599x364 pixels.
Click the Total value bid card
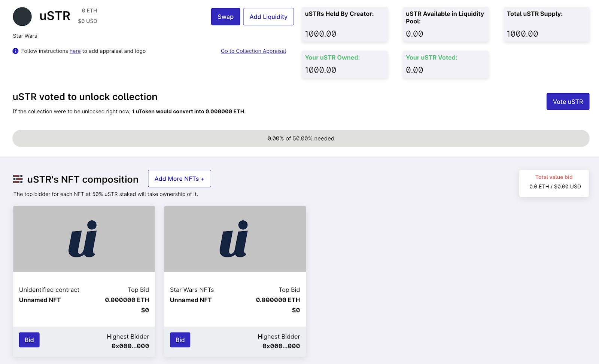(554, 183)
